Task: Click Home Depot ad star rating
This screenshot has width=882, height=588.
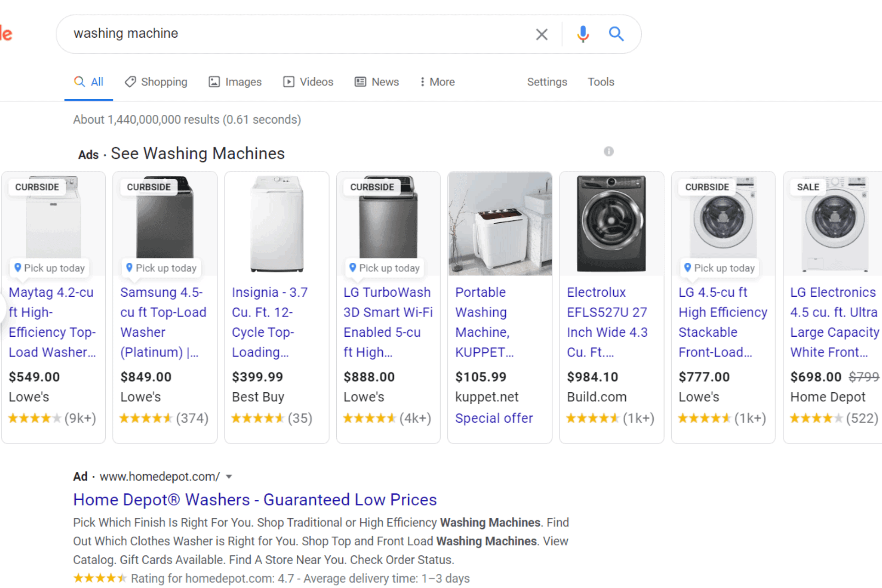Action: [x=100, y=578]
